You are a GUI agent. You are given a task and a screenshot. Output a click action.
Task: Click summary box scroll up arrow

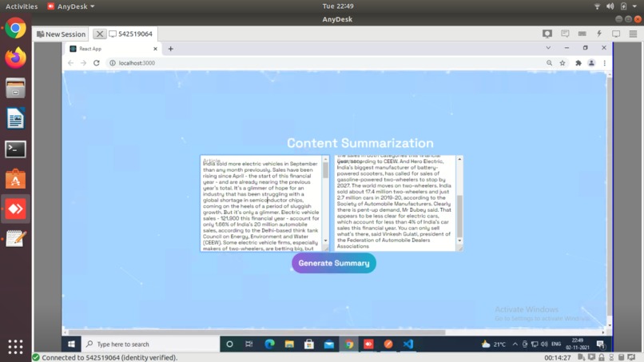click(x=459, y=159)
